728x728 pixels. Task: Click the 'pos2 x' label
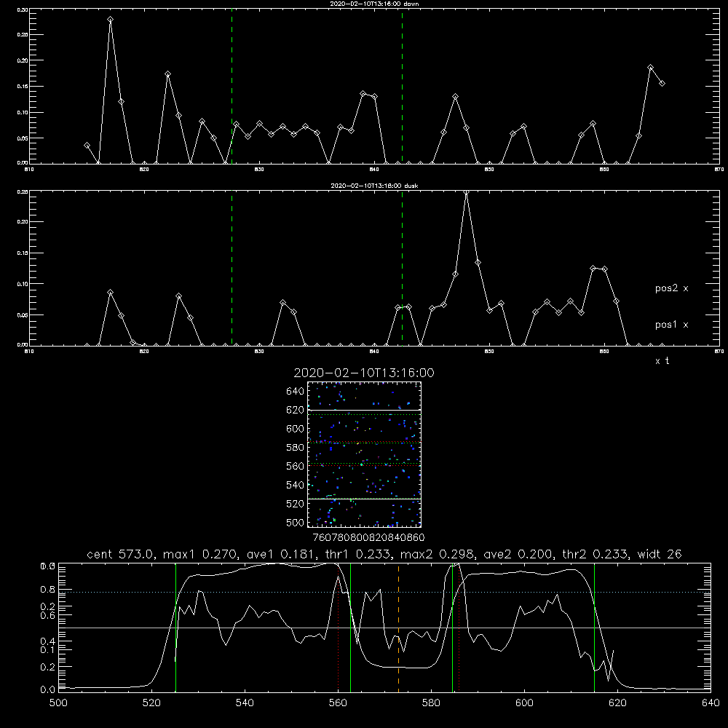click(671, 288)
